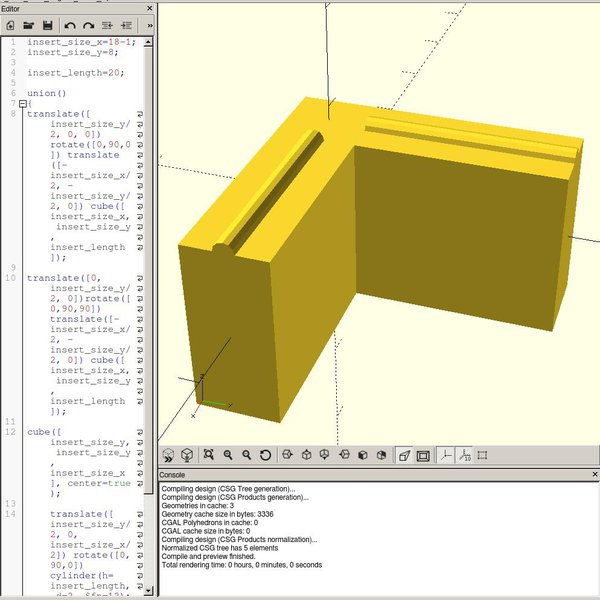This screenshot has width=600, height=600.
Task: Collapse the union block fold marker
Action: [23, 104]
